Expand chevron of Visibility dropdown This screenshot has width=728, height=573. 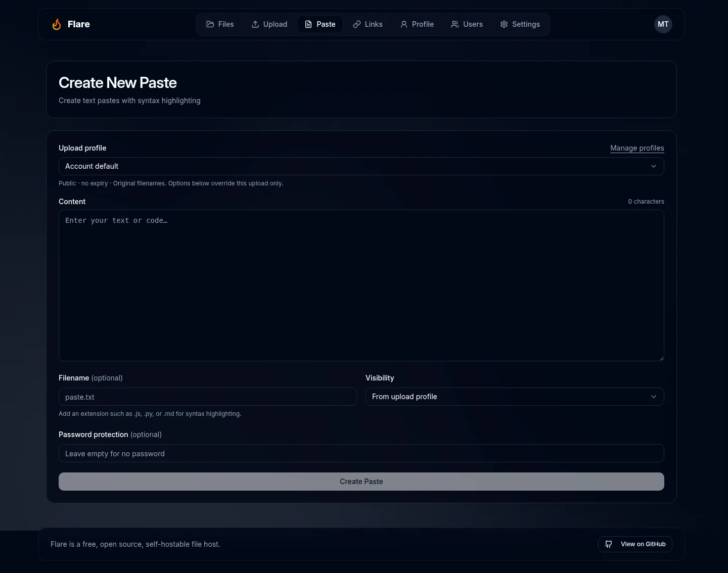(654, 397)
